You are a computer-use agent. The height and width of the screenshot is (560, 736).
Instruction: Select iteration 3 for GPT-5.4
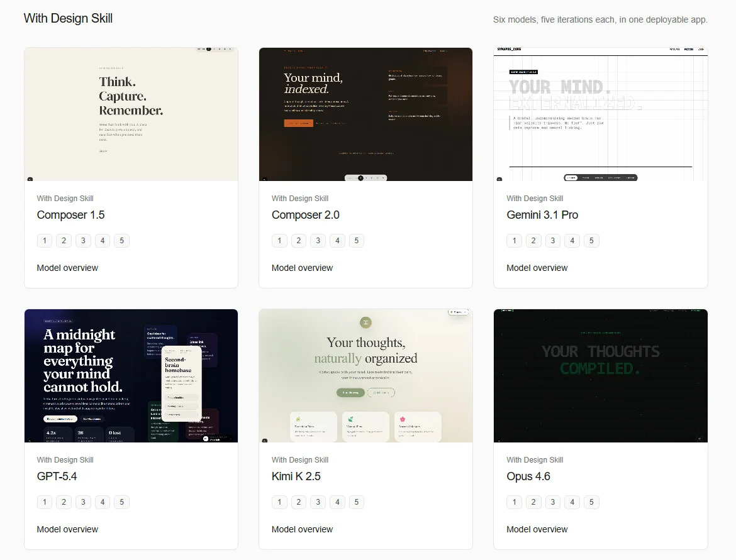click(83, 502)
